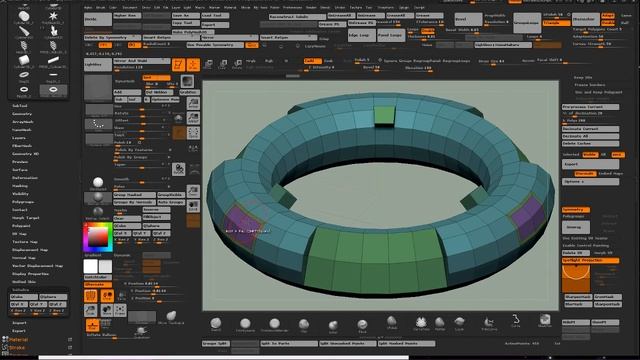Choose the hand-shaped tool thumbnail
The image size is (640, 360).
pyautogui.click(x=53, y=31)
